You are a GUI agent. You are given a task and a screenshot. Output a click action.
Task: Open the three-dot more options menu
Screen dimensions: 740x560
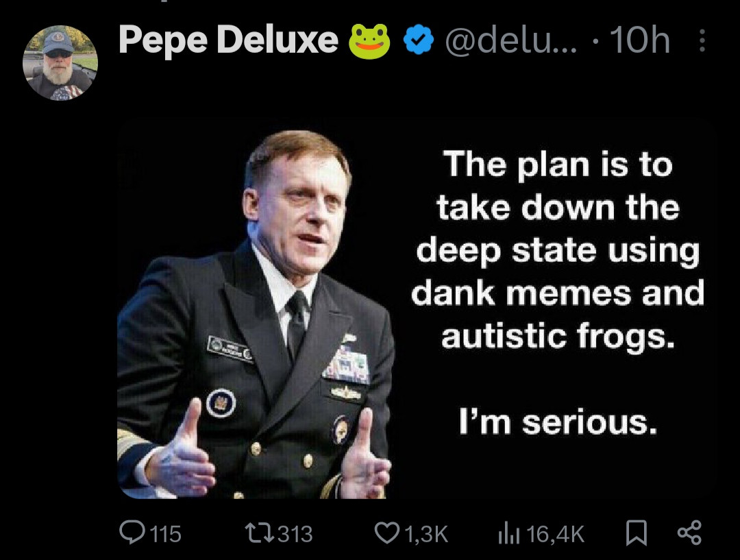point(700,43)
